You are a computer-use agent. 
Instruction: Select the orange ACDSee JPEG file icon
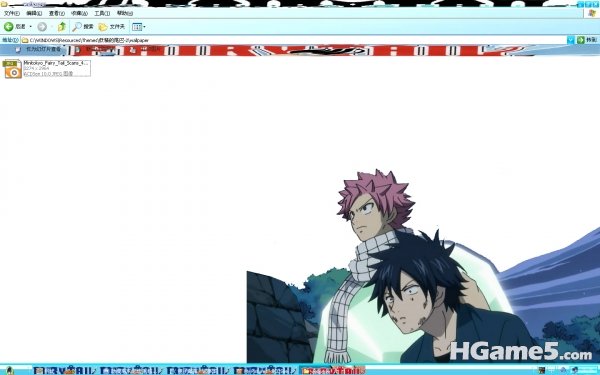point(12,69)
